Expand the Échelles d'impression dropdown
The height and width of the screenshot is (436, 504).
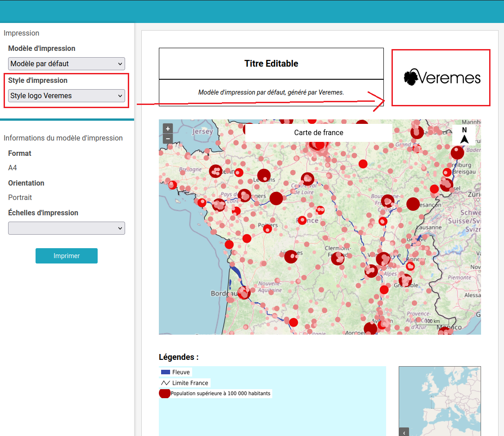coord(67,228)
